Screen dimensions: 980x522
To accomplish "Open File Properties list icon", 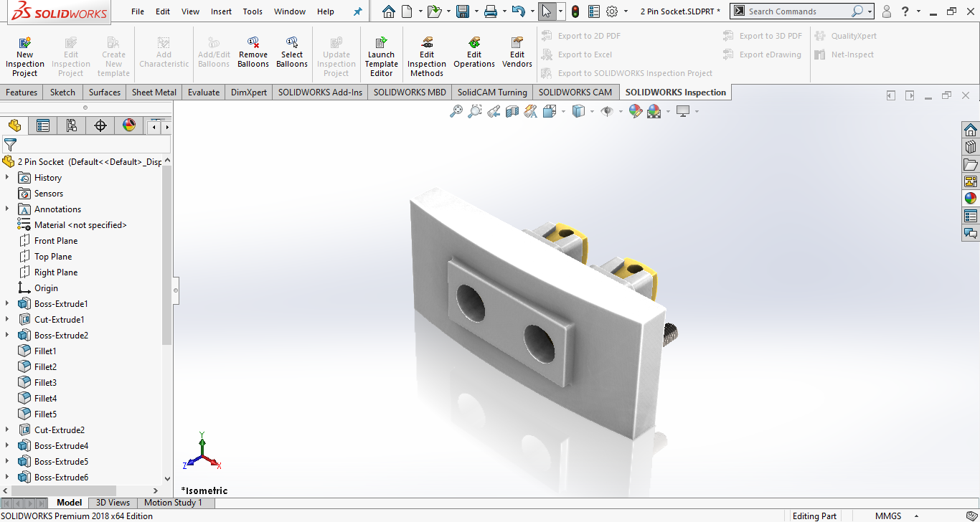I will (x=594, y=11).
